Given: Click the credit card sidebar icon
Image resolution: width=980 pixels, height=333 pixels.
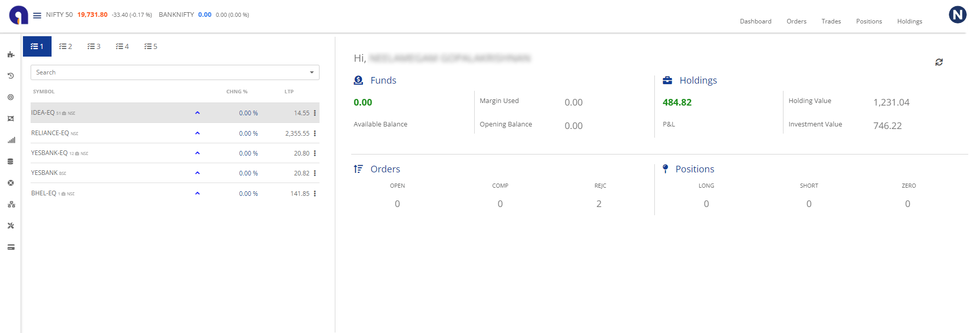Looking at the screenshot, I should (x=11, y=247).
